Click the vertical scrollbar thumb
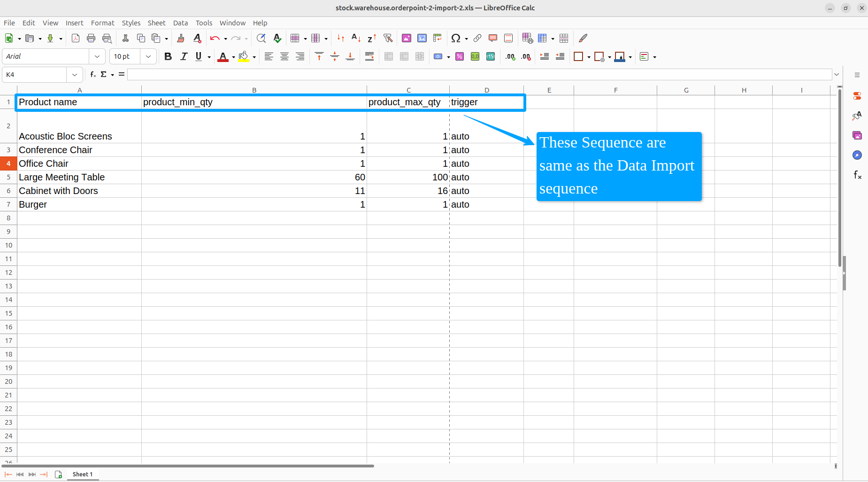The width and height of the screenshot is (868, 482). [x=840, y=179]
